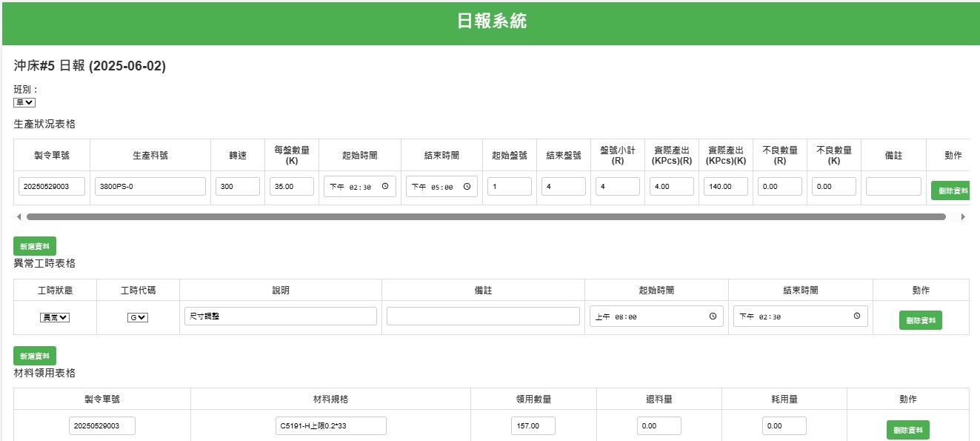
Task: Click the 沖床#5 日報 (2025-06-02) heading
Action: point(90,66)
